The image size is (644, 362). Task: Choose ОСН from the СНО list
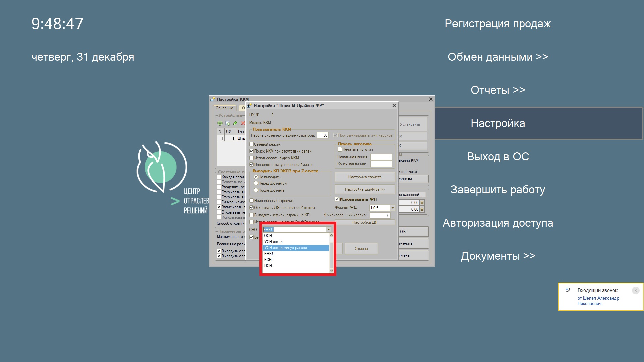click(x=296, y=236)
